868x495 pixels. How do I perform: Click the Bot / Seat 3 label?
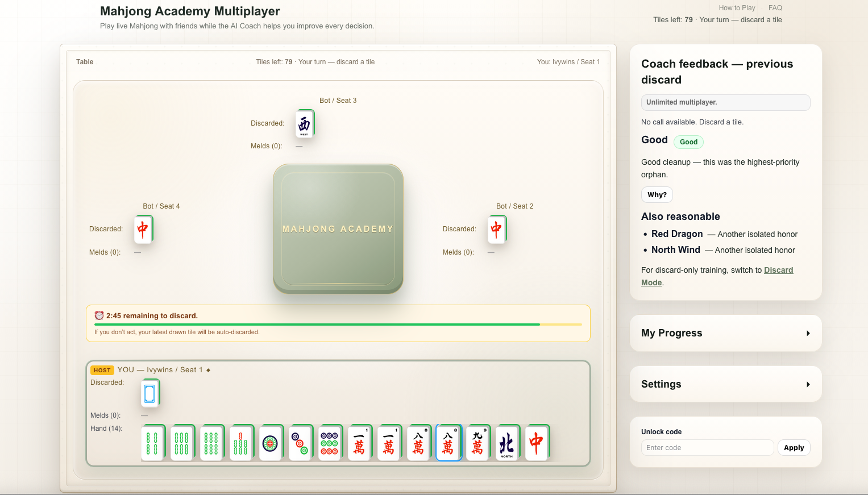pos(338,101)
